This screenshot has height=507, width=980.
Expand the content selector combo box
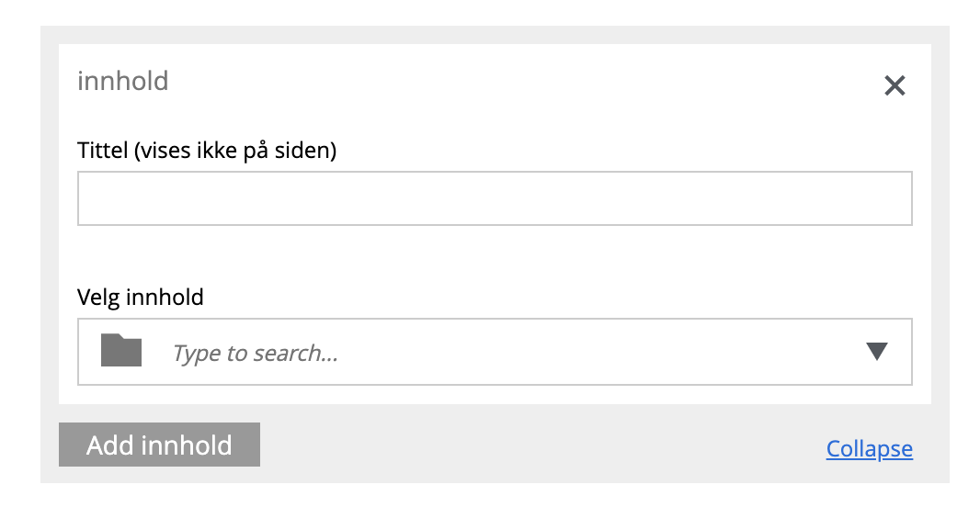pyautogui.click(x=495, y=352)
